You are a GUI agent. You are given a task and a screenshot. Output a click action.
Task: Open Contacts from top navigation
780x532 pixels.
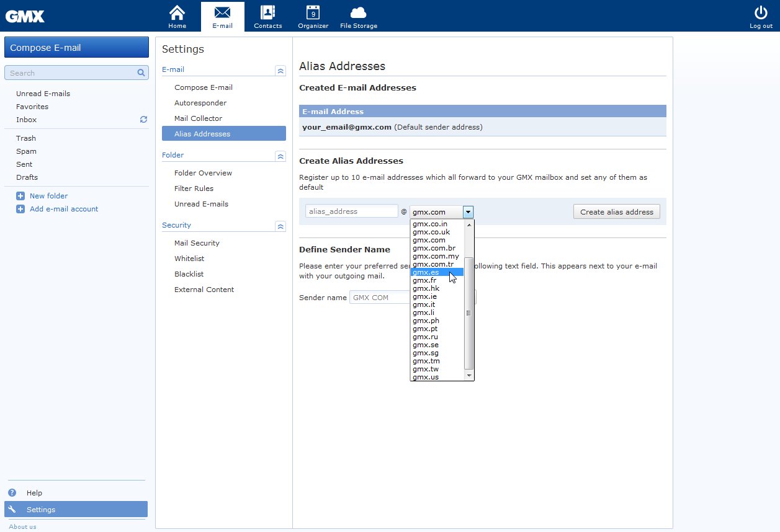tap(268, 17)
